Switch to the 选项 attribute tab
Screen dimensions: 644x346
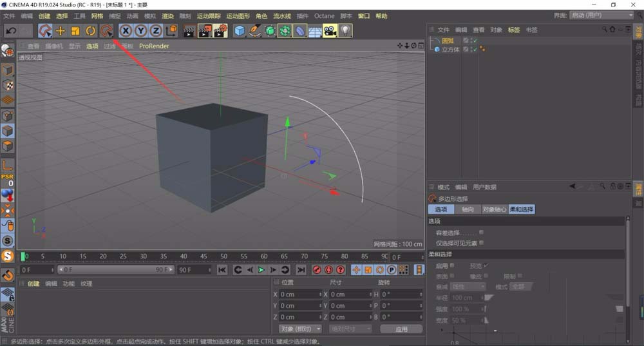click(x=441, y=209)
